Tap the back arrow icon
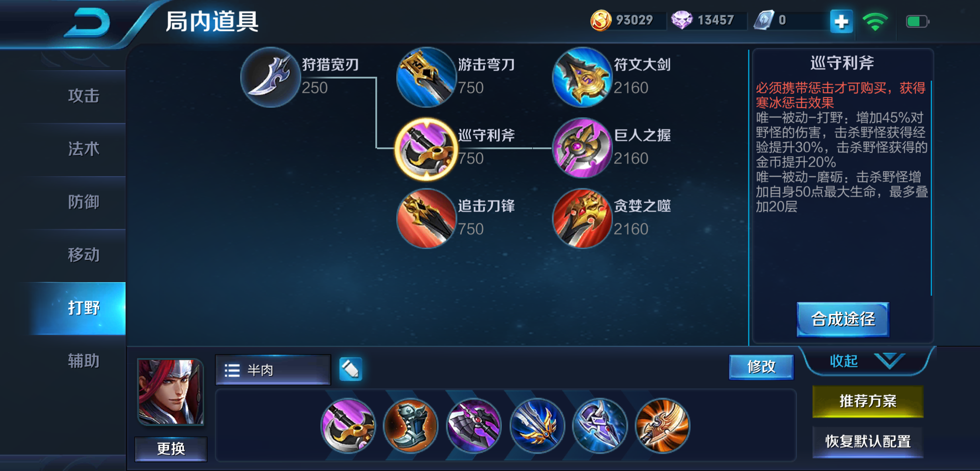The width and height of the screenshot is (980, 471). 87,23
